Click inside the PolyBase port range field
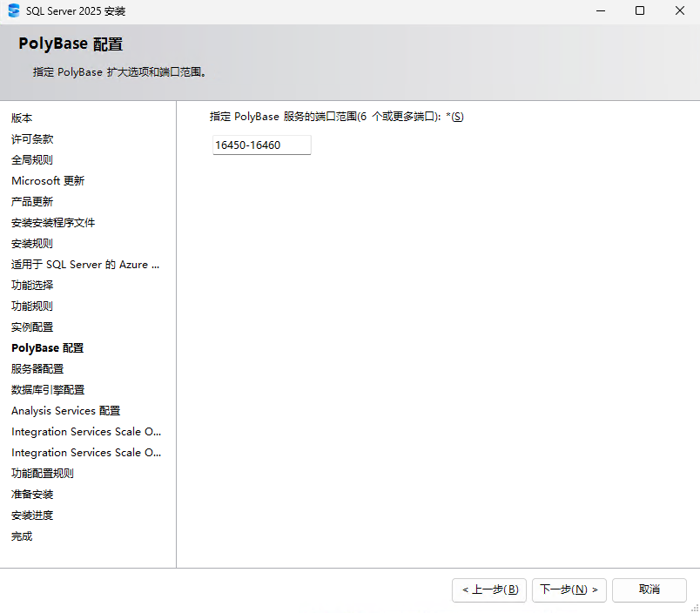Viewport: 700px width, 613px height. pyautogui.click(x=260, y=145)
